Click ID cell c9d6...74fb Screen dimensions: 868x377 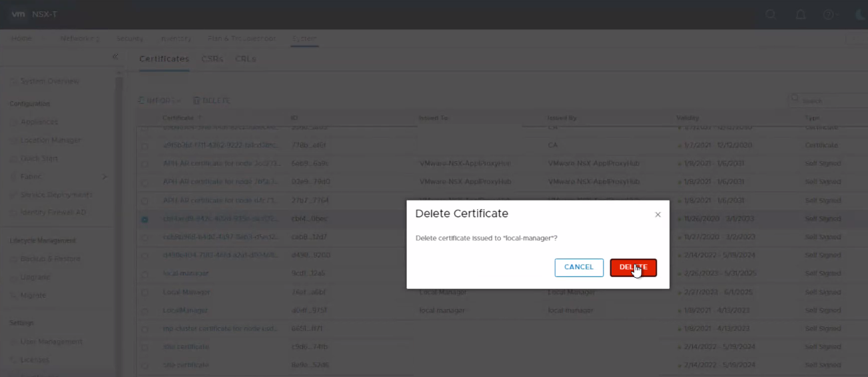coord(310,347)
